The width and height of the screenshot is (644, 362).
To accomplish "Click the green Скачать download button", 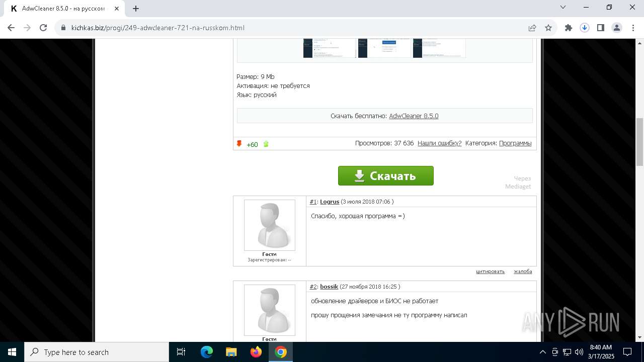I will pos(386,175).
